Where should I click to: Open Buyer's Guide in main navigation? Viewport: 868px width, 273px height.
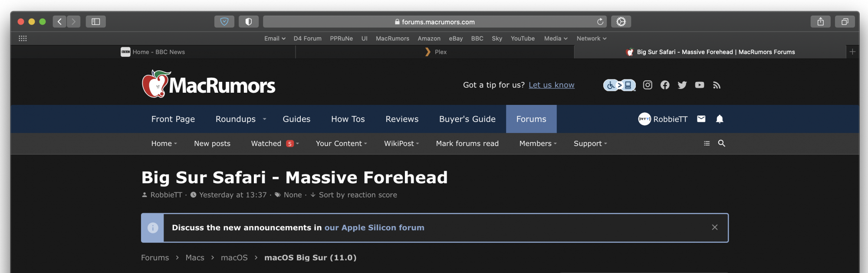467,119
